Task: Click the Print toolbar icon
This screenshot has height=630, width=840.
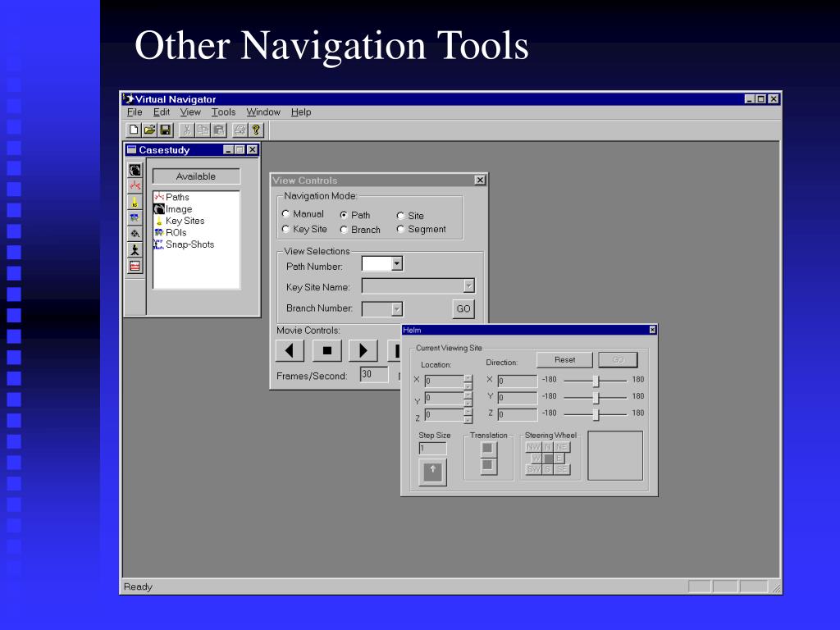Action: point(240,130)
